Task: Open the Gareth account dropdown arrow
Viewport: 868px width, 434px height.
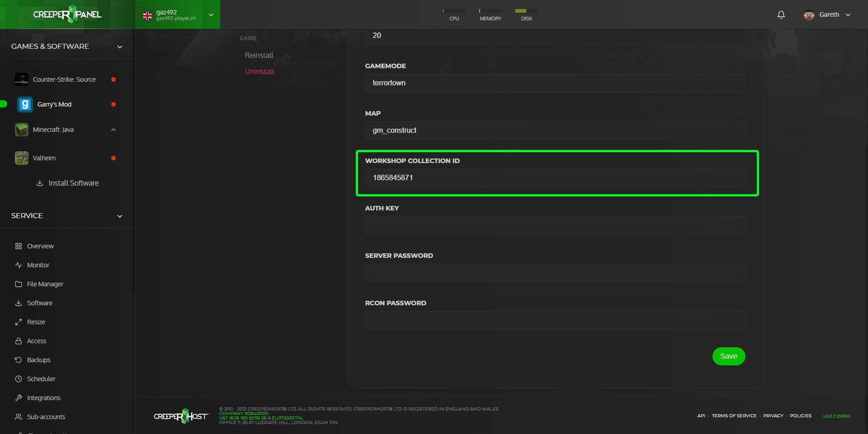Action: 848,15
